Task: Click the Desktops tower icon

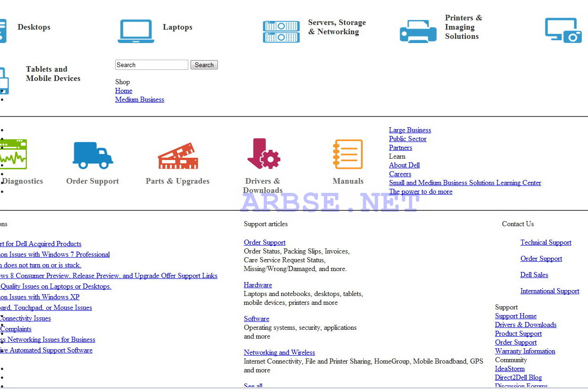Action: [x=3, y=31]
